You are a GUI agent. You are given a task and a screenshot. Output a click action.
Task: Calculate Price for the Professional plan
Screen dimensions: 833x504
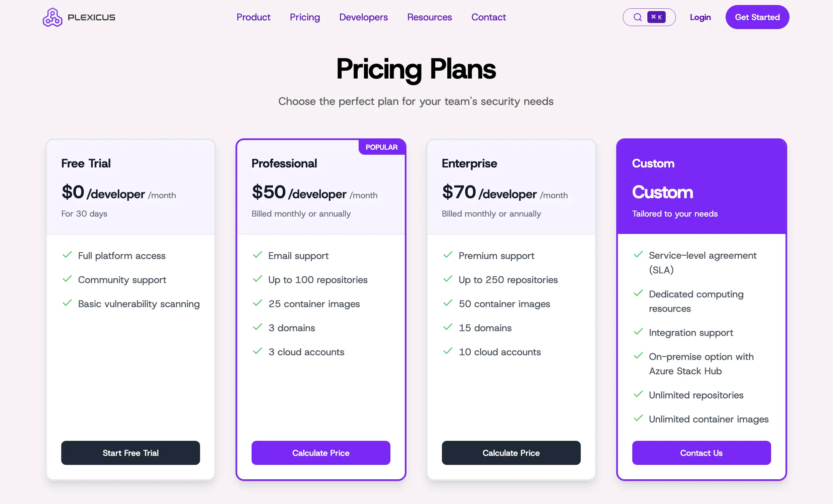pos(321,453)
